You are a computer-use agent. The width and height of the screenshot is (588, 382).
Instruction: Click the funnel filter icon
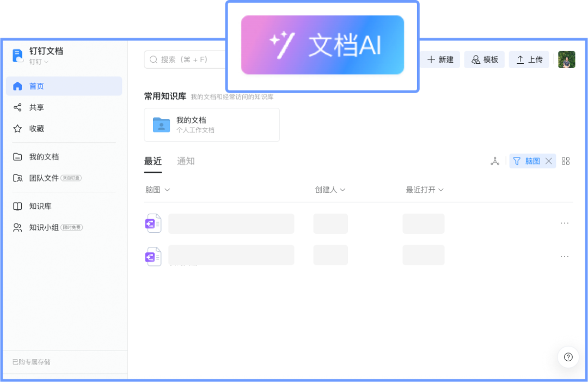pos(517,161)
